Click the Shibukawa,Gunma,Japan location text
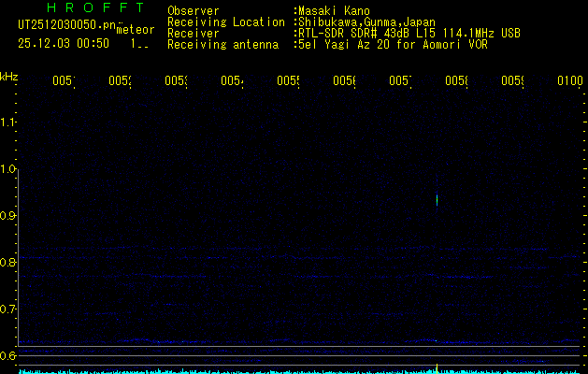This screenshot has width=588, height=374. [366, 22]
